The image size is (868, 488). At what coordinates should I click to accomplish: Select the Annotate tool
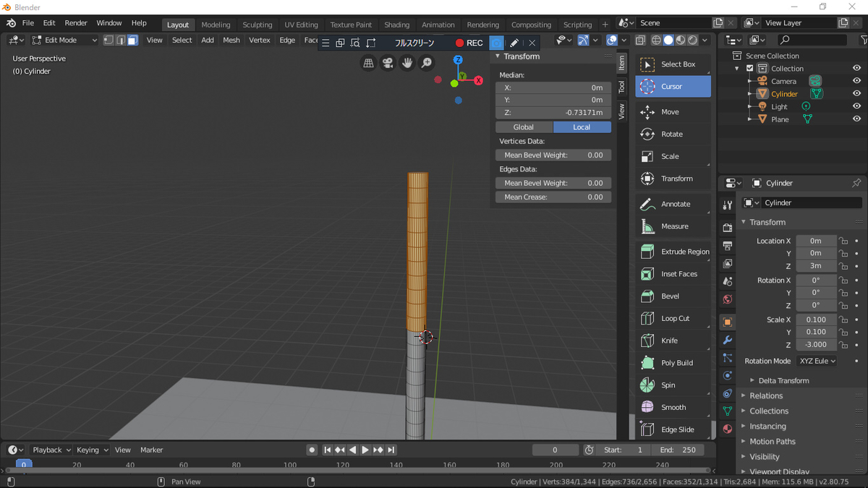(x=673, y=205)
